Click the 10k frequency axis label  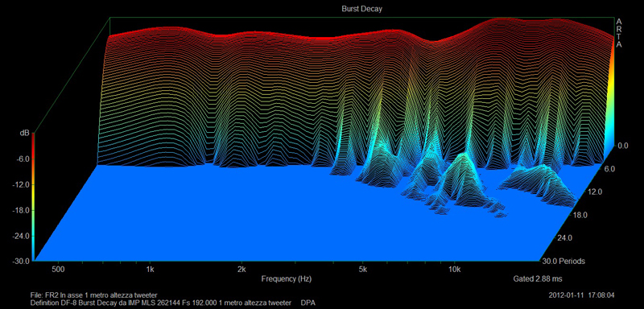[454, 270]
